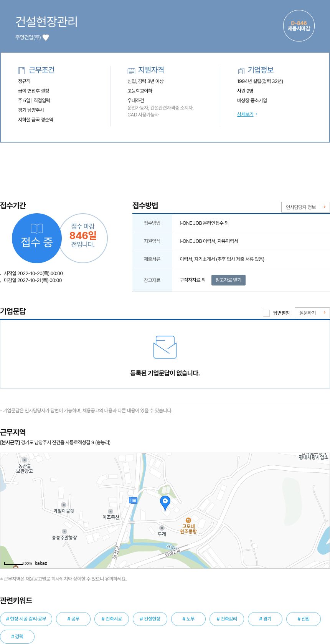Click the 과일아울렛 map marker

(64, 505)
